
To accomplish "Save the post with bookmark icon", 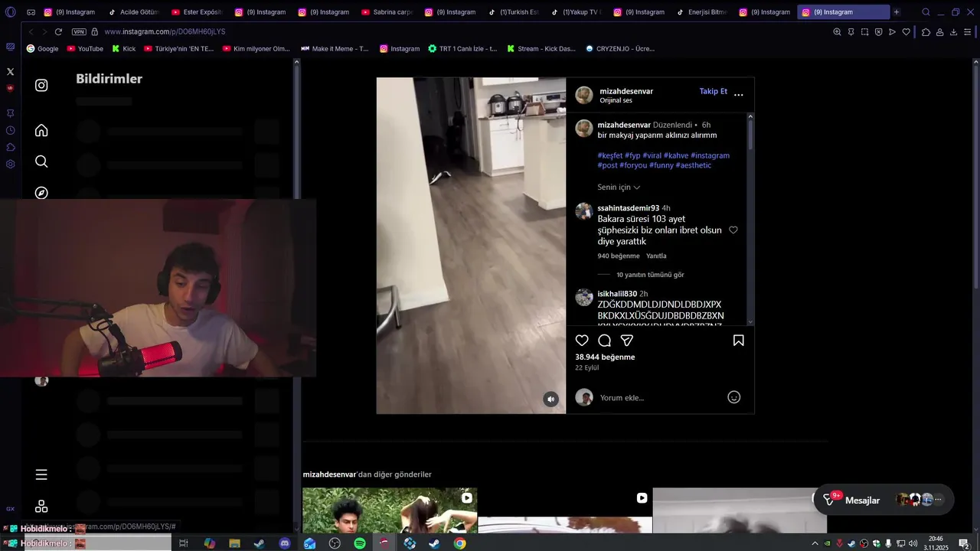I will coord(739,341).
